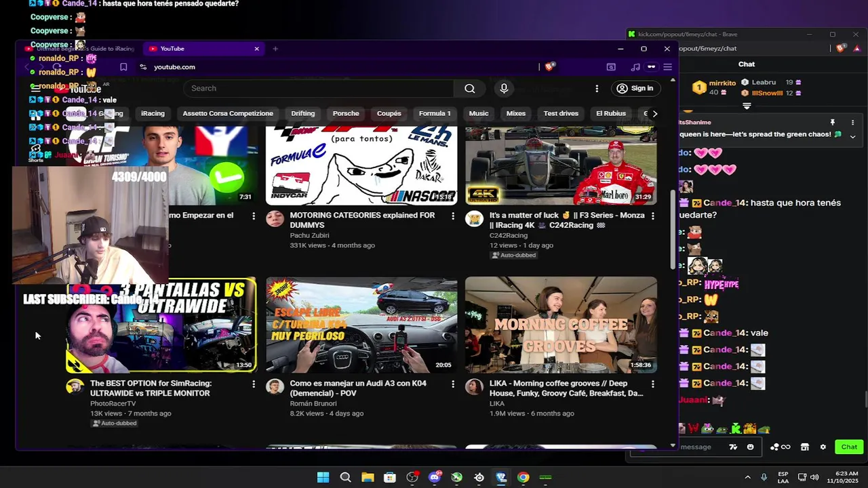
Task: Click the C242Racing channel avatar
Action: tap(474, 218)
